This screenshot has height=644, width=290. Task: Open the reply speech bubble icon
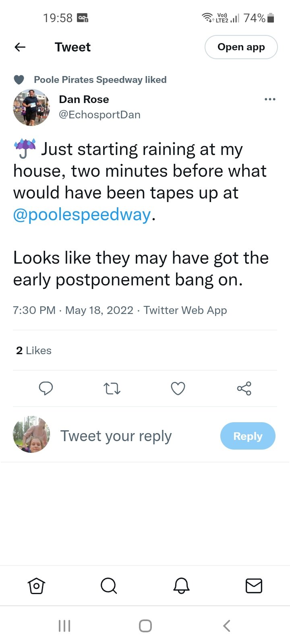(46, 388)
